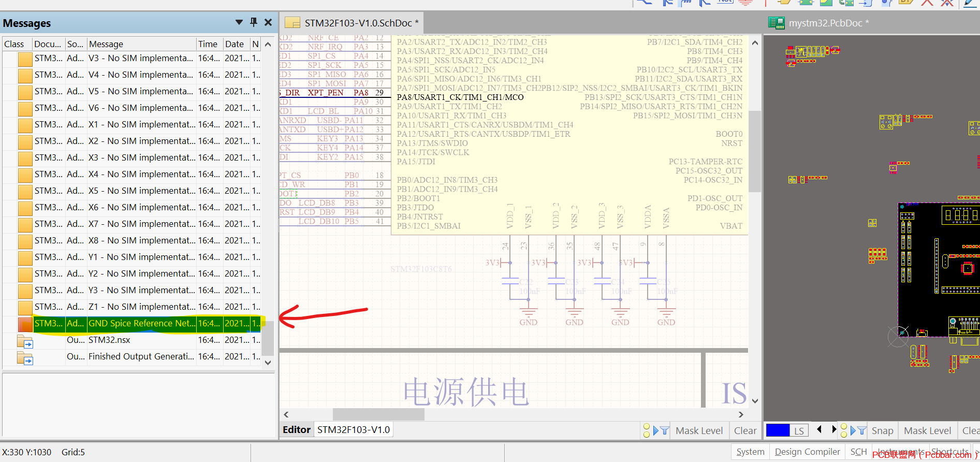Screen dimensions: 980x462
Task: Select the X1 No SIM implementation message
Action: click(132, 124)
